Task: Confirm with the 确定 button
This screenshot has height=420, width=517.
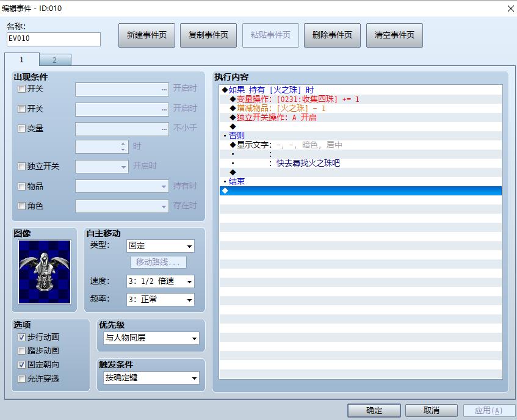Action: click(374, 410)
